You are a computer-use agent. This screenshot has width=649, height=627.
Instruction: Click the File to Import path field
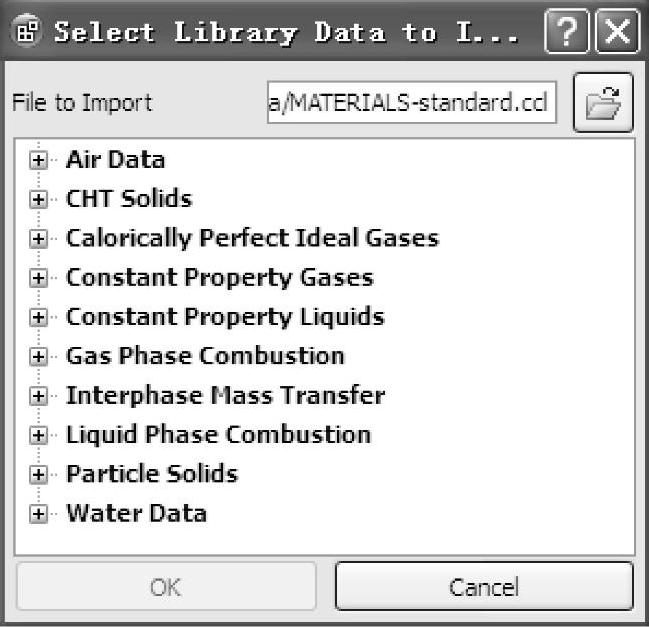(412, 102)
